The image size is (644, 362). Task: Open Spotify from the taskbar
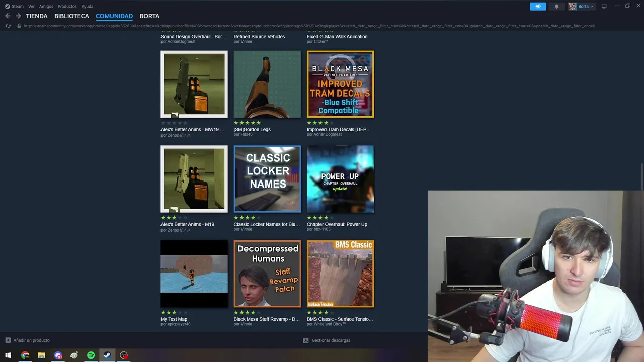[x=91, y=355]
